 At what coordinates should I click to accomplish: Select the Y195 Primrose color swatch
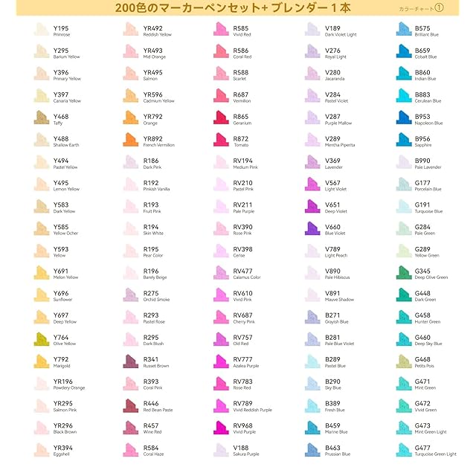point(42,30)
